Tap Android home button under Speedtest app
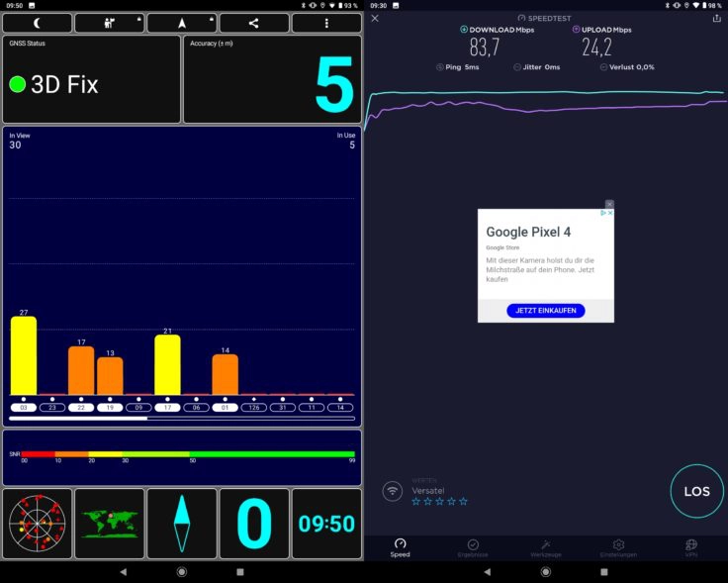 (x=546, y=572)
